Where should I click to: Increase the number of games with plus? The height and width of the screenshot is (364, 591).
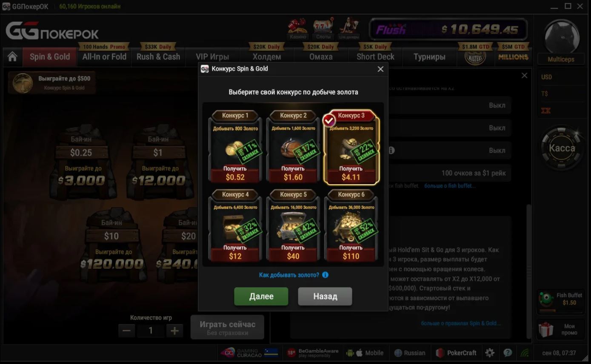pyautogui.click(x=174, y=330)
